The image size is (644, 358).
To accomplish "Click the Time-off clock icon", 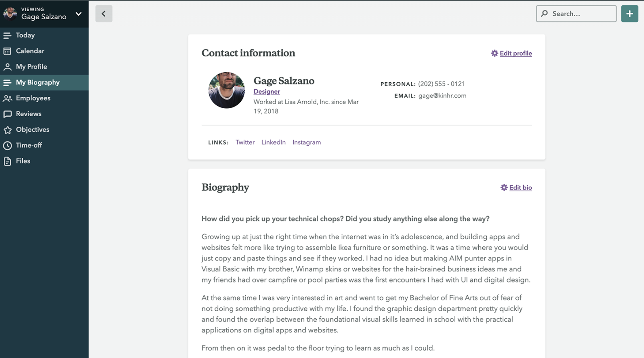I will pyautogui.click(x=7, y=145).
